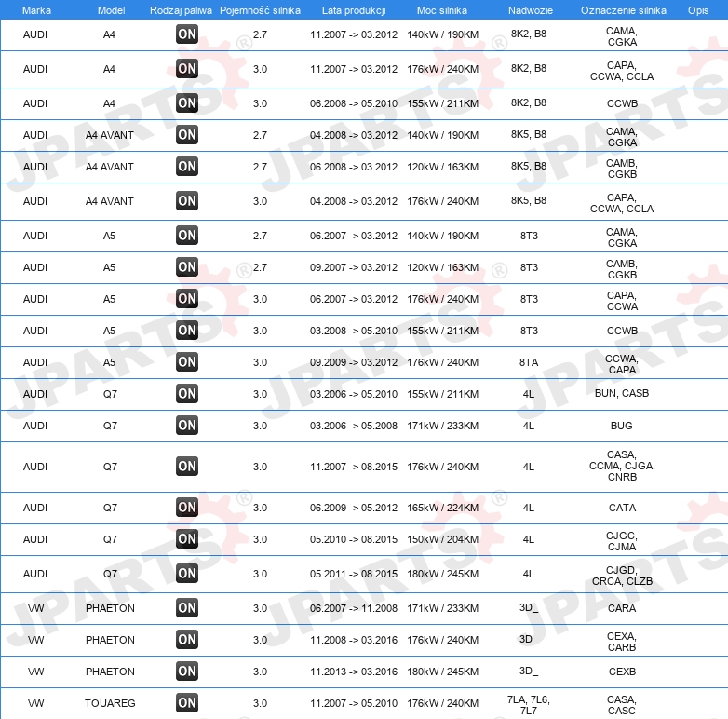This screenshot has width=728, height=719.
Task: Click the Nadwozie column header
Action: click(531, 10)
